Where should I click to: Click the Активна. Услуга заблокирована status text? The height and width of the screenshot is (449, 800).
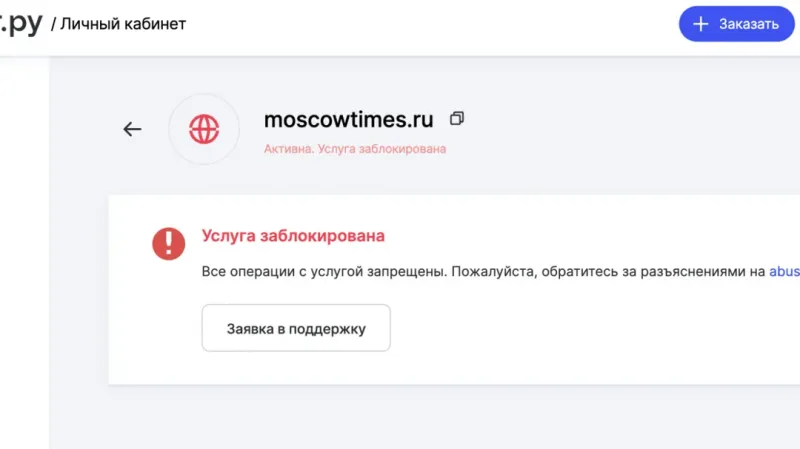[354, 149]
